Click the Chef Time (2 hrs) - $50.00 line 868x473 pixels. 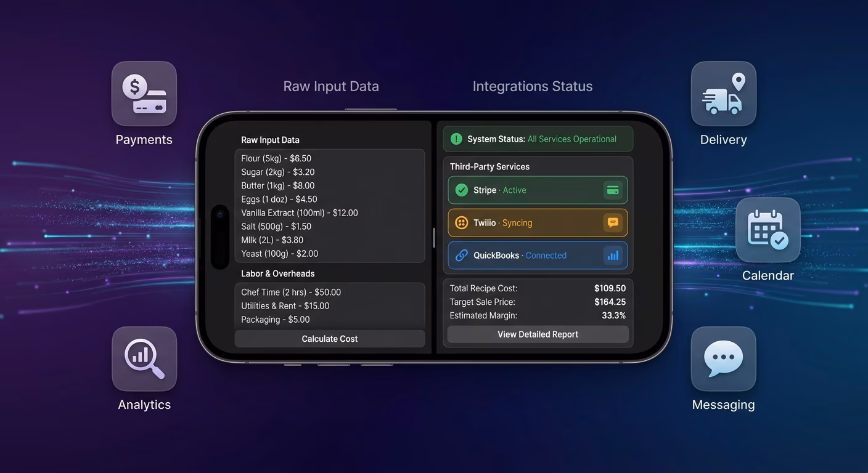tap(291, 292)
